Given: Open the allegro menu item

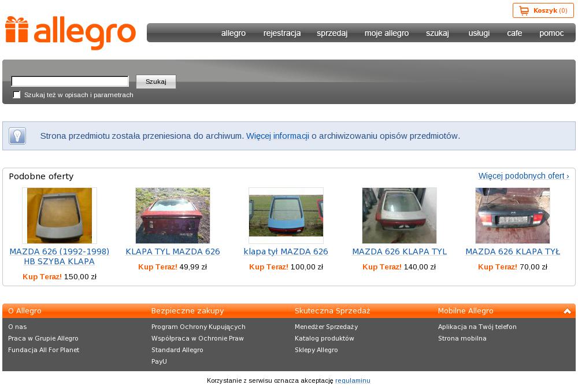Looking at the screenshot, I should pos(234,33).
